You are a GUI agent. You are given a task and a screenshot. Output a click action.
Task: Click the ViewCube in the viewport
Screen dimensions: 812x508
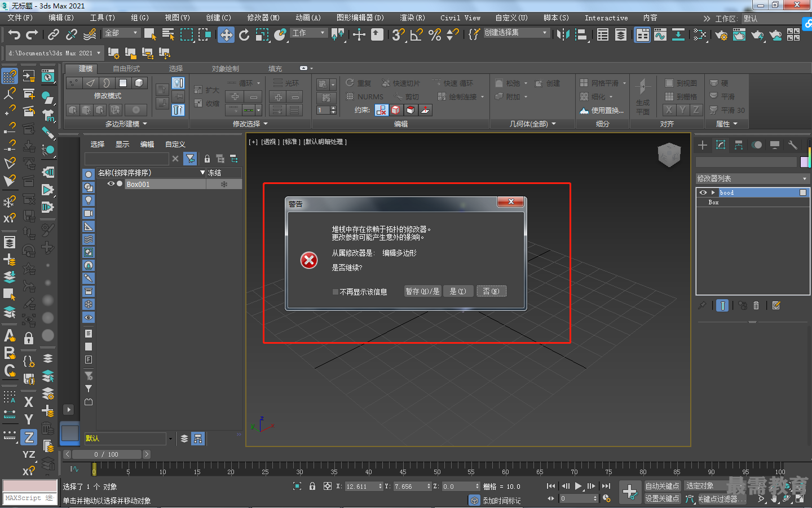(x=669, y=155)
